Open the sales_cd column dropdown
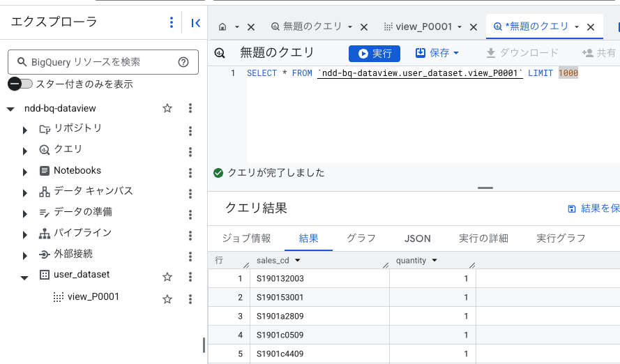Image resolution: width=620 pixels, height=364 pixels. (x=298, y=261)
